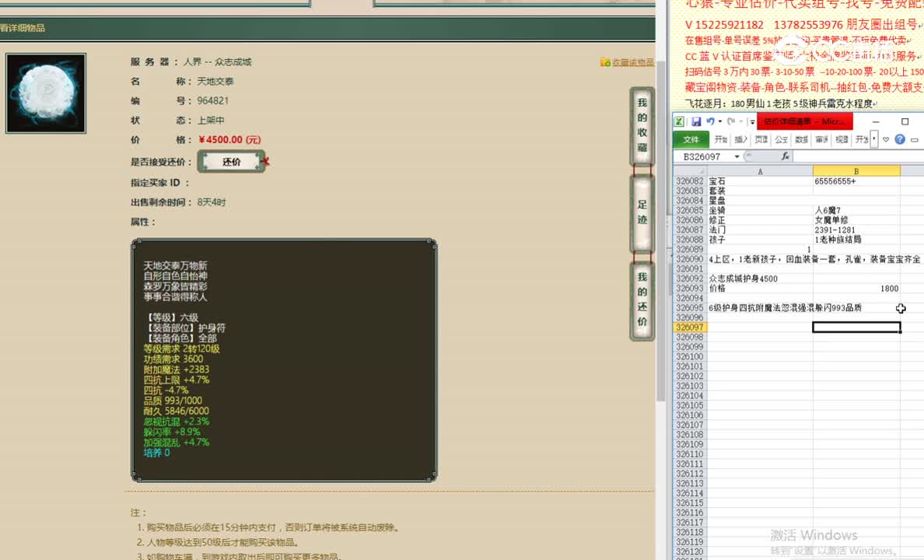Image resolution: width=924 pixels, height=560 pixels.
Task: Click the folder icon beside 收藏该物品
Action: click(604, 61)
